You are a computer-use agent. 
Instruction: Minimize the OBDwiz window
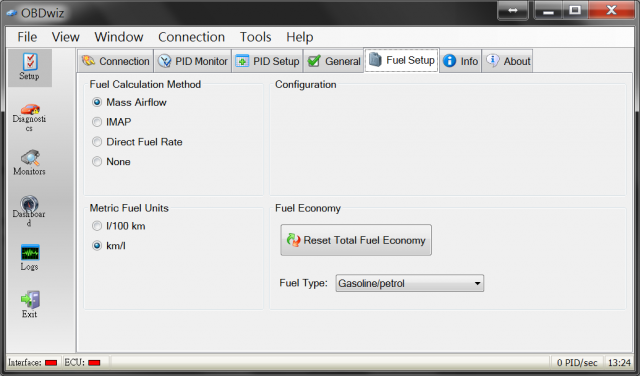pos(548,10)
